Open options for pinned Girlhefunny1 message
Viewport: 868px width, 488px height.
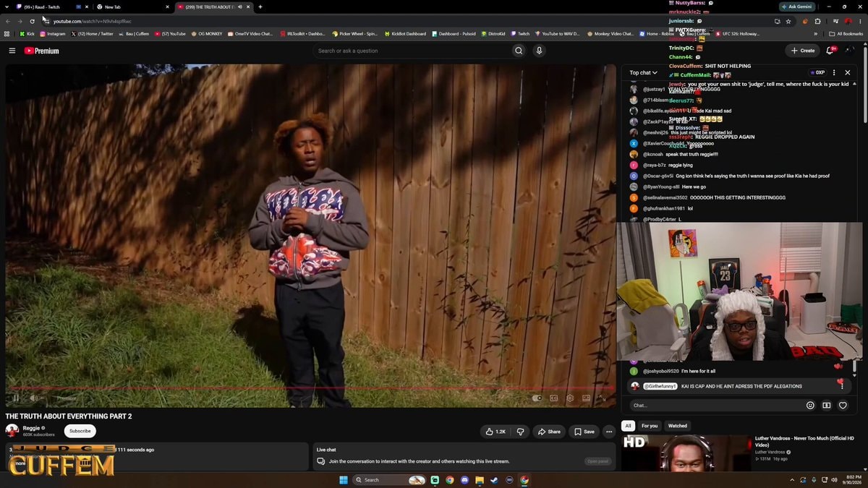tap(842, 386)
